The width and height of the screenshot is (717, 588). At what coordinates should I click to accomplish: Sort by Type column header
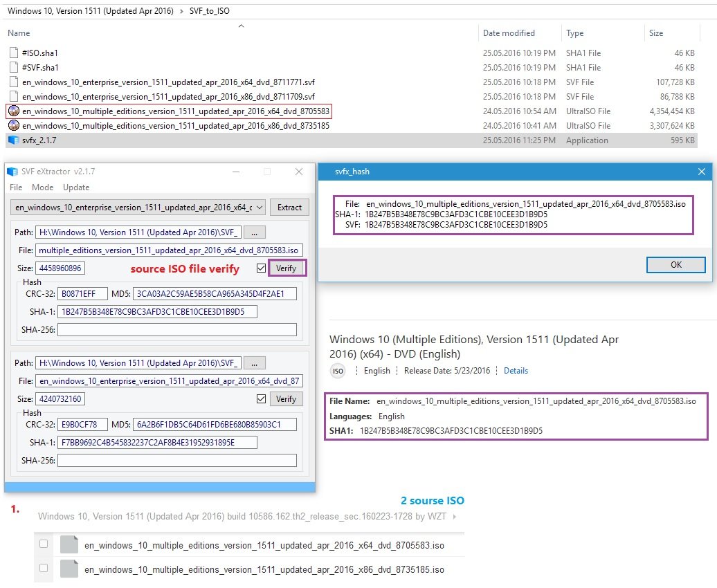click(575, 33)
